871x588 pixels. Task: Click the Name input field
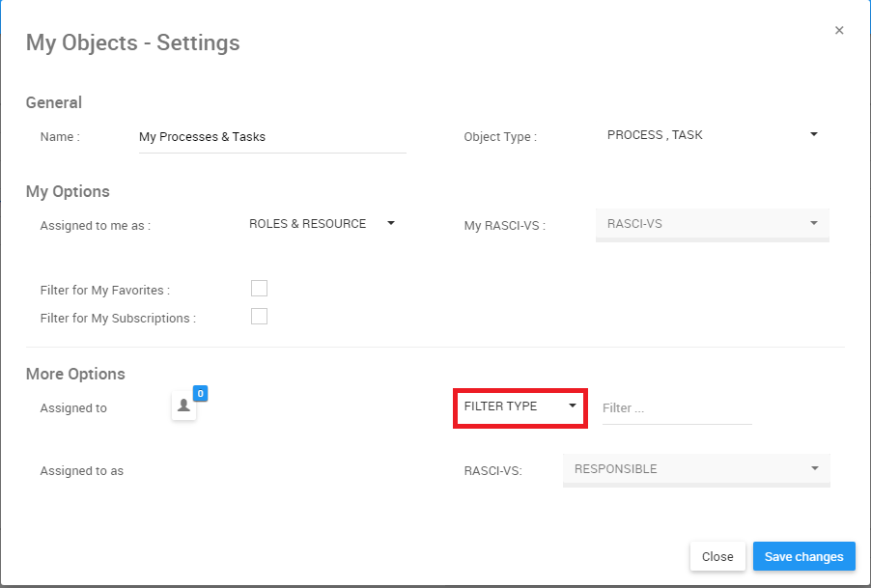tap(271, 137)
